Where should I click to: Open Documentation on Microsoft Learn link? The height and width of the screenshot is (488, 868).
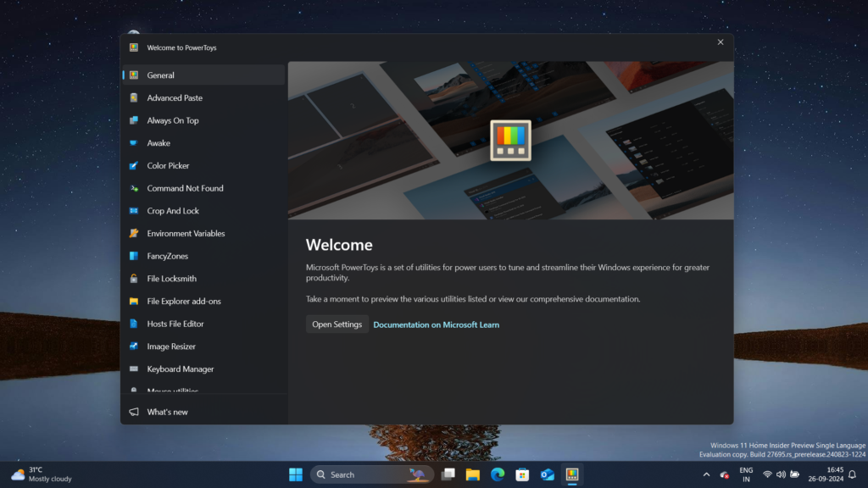(x=437, y=324)
